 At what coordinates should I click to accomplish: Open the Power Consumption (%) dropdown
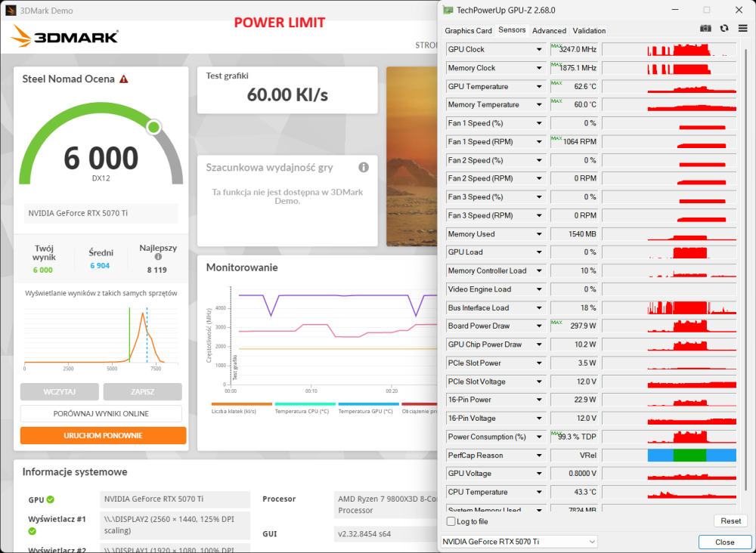tap(539, 437)
